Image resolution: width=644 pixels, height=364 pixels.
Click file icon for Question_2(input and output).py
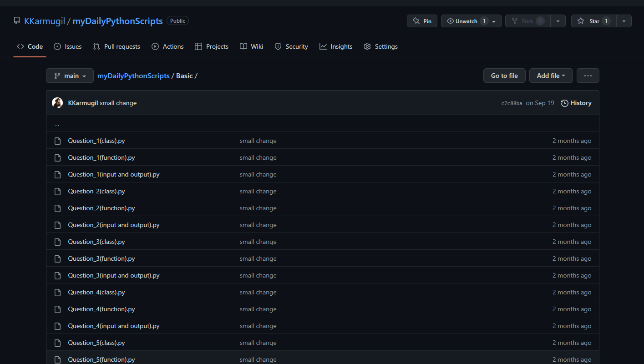point(57,225)
